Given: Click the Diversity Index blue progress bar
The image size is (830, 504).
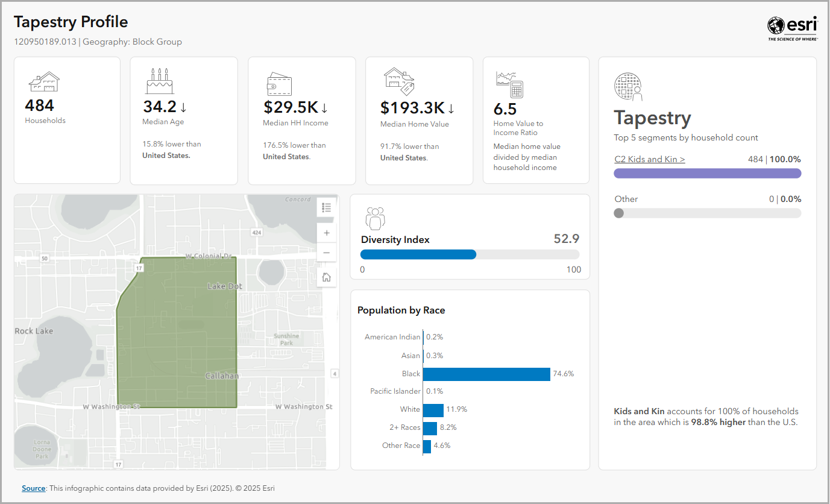Looking at the screenshot, I should pos(418,254).
